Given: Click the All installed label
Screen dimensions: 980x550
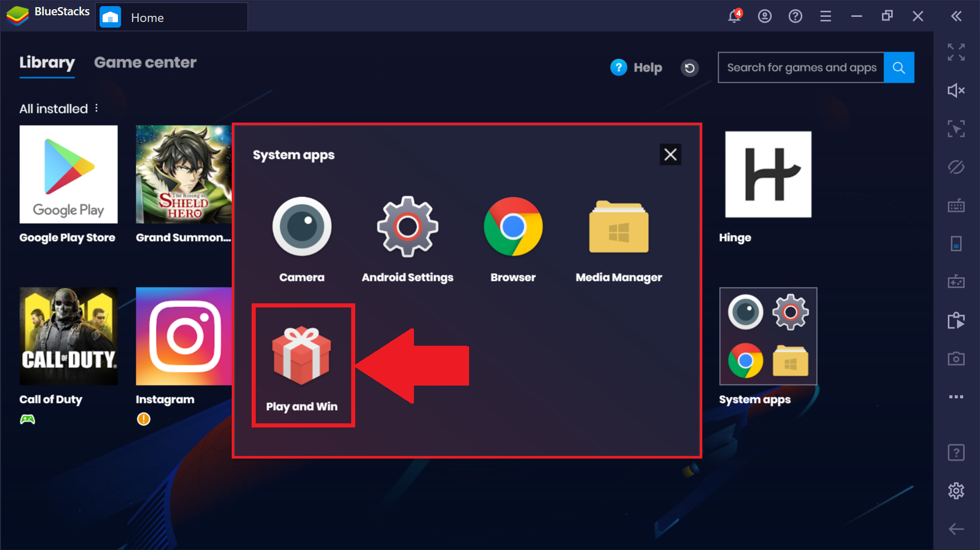Looking at the screenshot, I should pyautogui.click(x=54, y=108).
